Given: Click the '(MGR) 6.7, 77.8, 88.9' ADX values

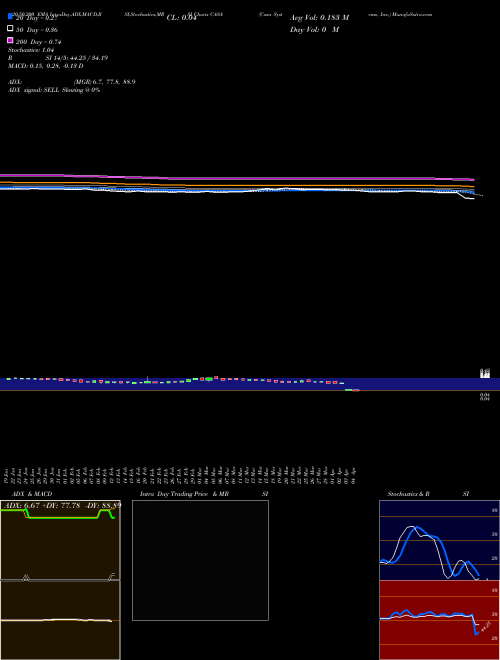Looking at the screenshot, I should pos(104,82).
